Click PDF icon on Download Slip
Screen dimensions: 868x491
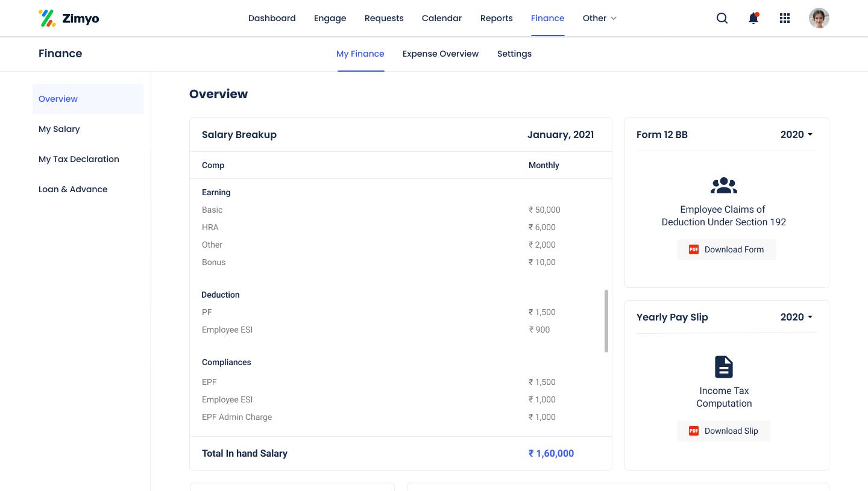(694, 431)
